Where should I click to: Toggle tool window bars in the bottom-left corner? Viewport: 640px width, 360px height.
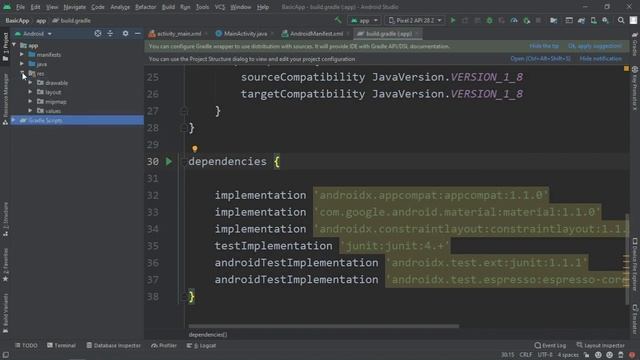6,355
